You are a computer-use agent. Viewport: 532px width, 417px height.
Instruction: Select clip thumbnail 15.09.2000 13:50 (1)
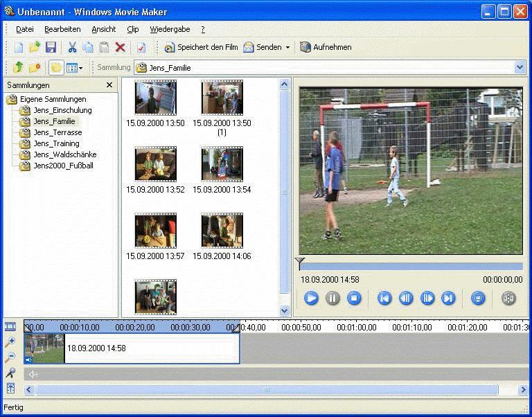[x=222, y=98]
